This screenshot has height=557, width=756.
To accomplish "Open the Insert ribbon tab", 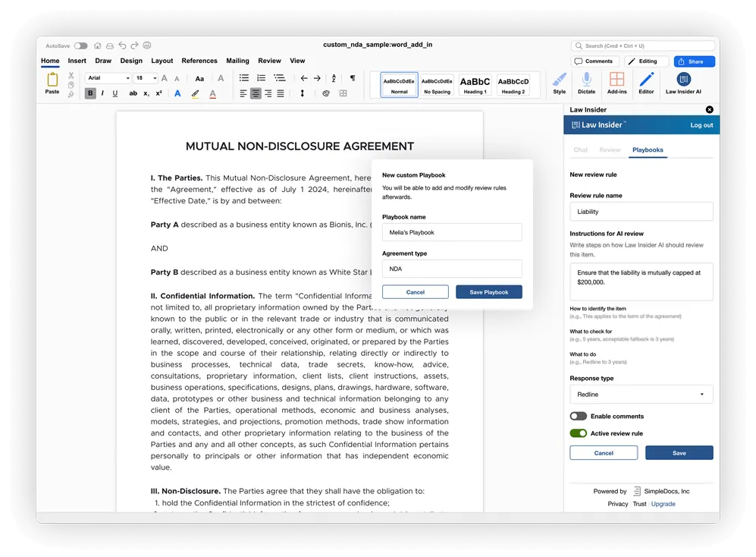I will [77, 61].
